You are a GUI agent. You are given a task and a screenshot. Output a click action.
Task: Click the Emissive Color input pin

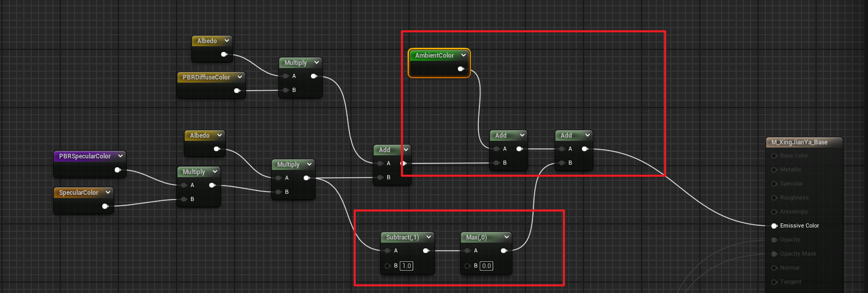tap(774, 226)
